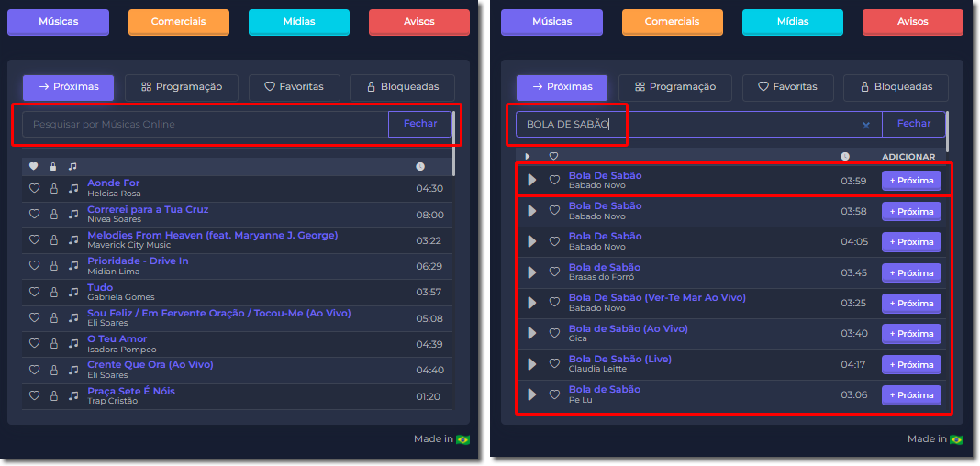The width and height of the screenshot is (980, 466).
Task: Toggle favorite heart on Prioridade - Drive In
Action: 34,266
